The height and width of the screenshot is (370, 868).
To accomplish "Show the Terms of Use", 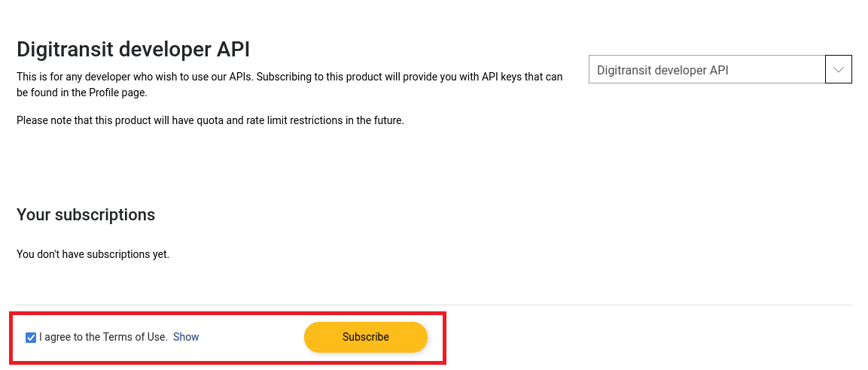I will (x=186, y=337).
